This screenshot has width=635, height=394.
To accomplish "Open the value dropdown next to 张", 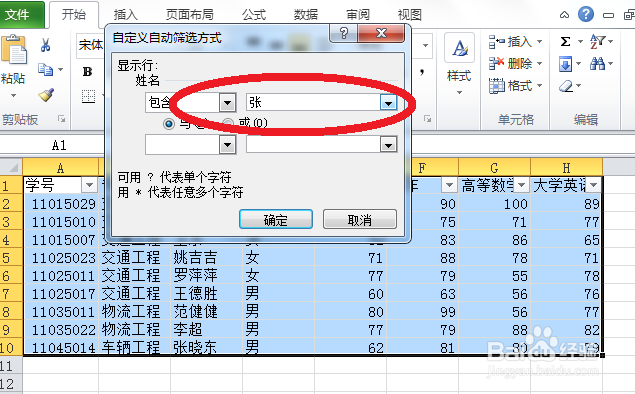I will click(388, 103).
